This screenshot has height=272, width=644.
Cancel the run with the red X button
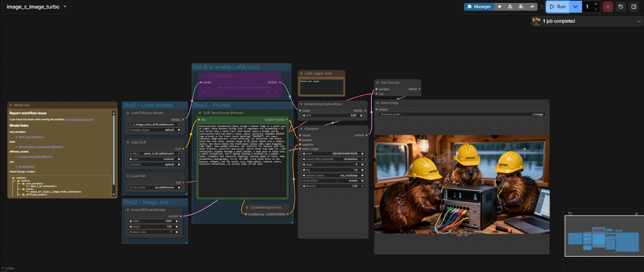[x=608, y=7]
